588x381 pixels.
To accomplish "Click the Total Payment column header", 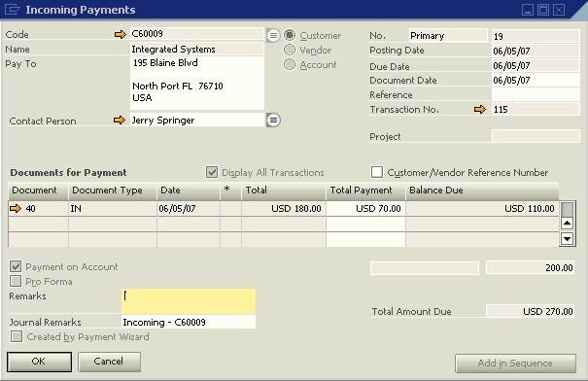I will click(x=365, y=190).
